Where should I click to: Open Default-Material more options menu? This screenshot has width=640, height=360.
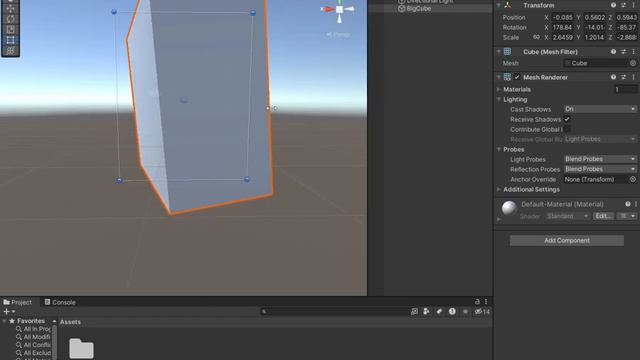[636, 204]
